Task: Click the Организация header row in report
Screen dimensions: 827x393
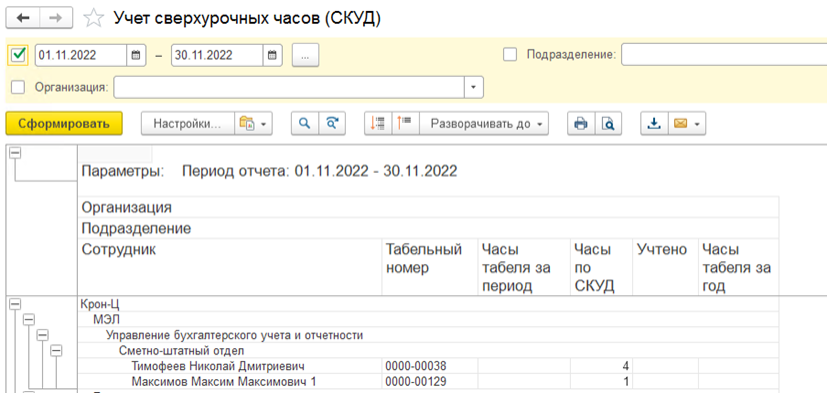Action: coord(428,207)
